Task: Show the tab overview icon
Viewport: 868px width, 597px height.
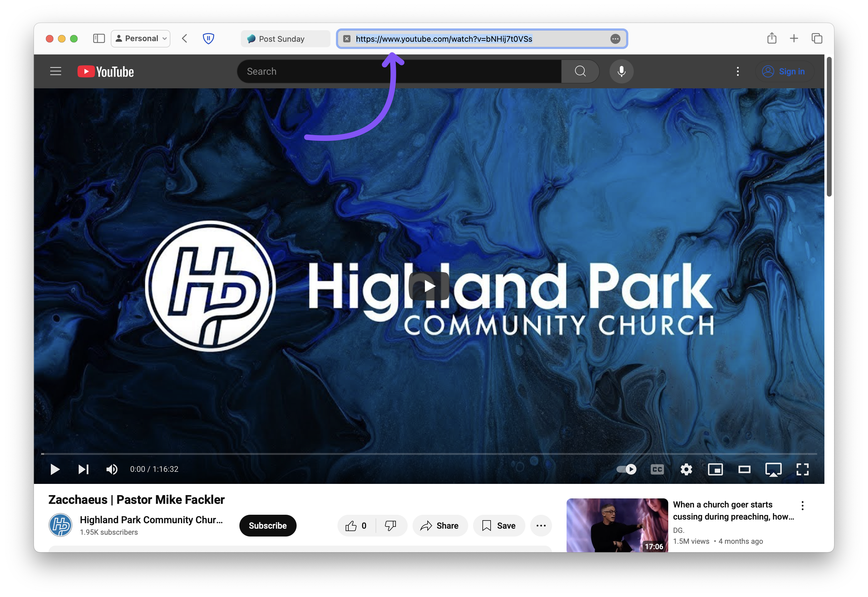Action: 817,38
